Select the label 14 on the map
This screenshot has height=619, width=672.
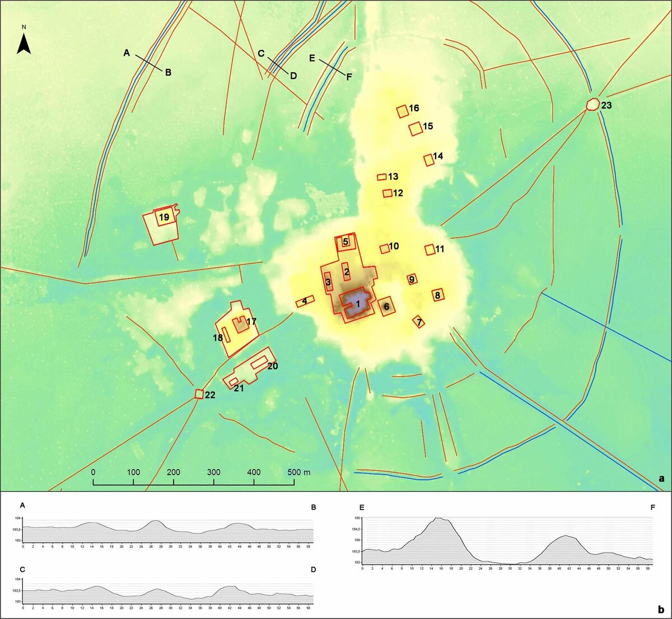(x=438, y=156)
